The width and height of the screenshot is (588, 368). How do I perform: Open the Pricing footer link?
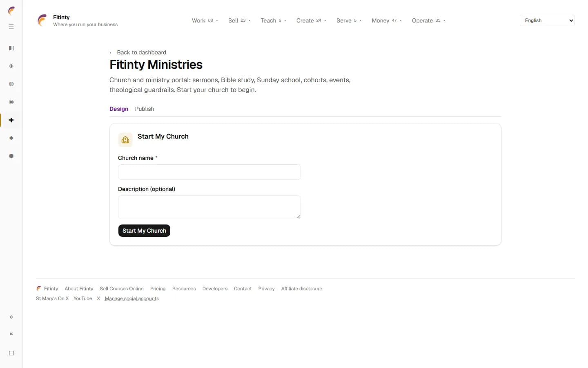coord(158,289)
